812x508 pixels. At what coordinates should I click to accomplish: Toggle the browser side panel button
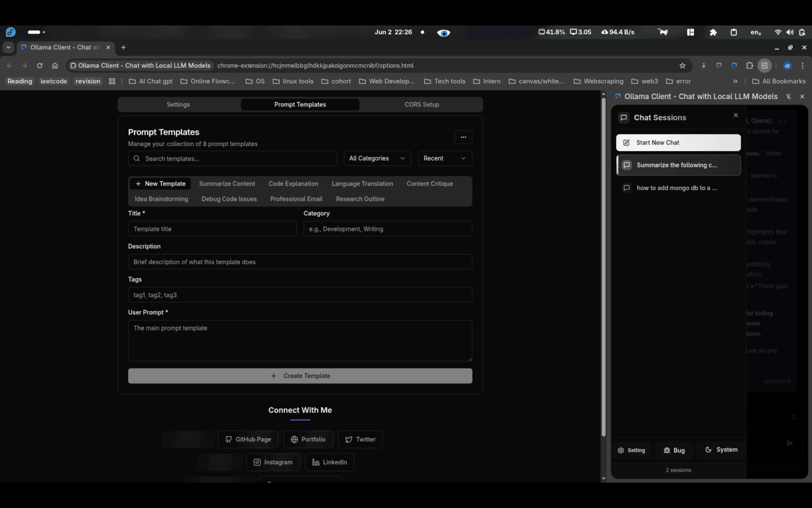tap(765, 65)
